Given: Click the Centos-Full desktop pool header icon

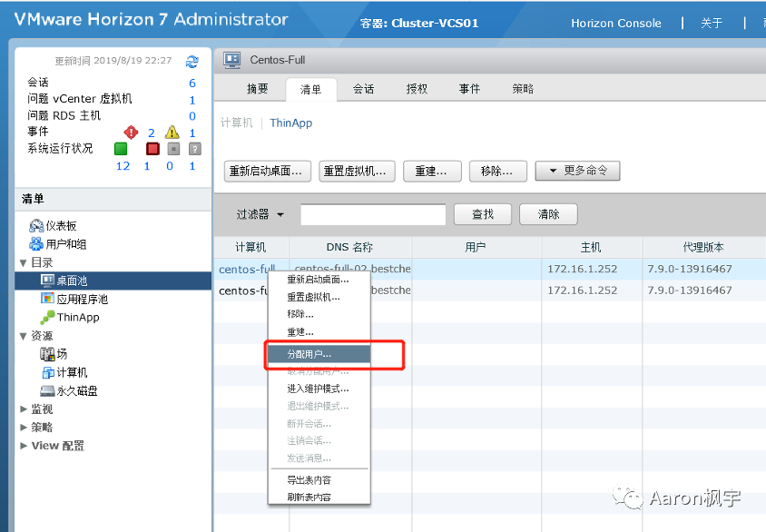Looking at the screenshot, I should coord(232,60).
